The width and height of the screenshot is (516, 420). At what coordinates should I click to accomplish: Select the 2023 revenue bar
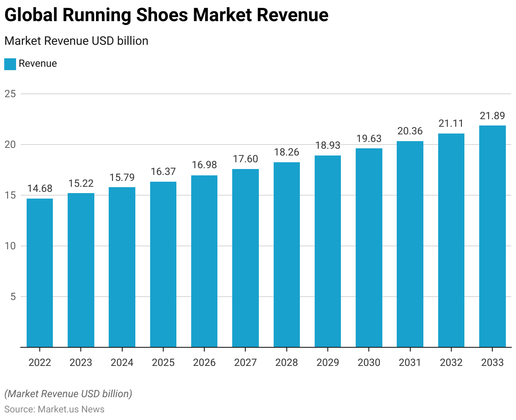pos(81,270)
